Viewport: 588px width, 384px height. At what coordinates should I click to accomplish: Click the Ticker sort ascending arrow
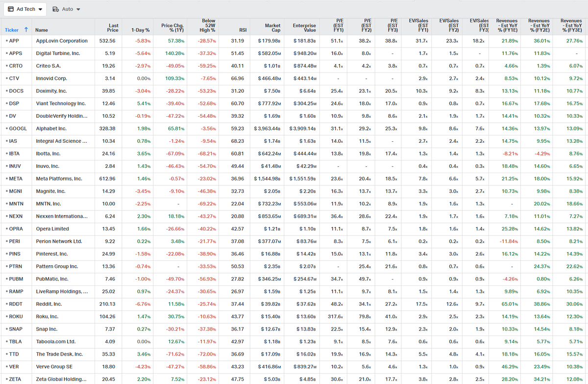click(x=26, y=30)
